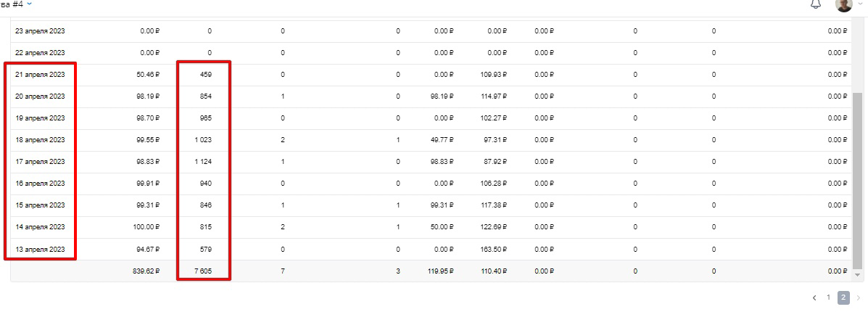
Task: Open the dropdown arrow next to #4
Action: 29,4
